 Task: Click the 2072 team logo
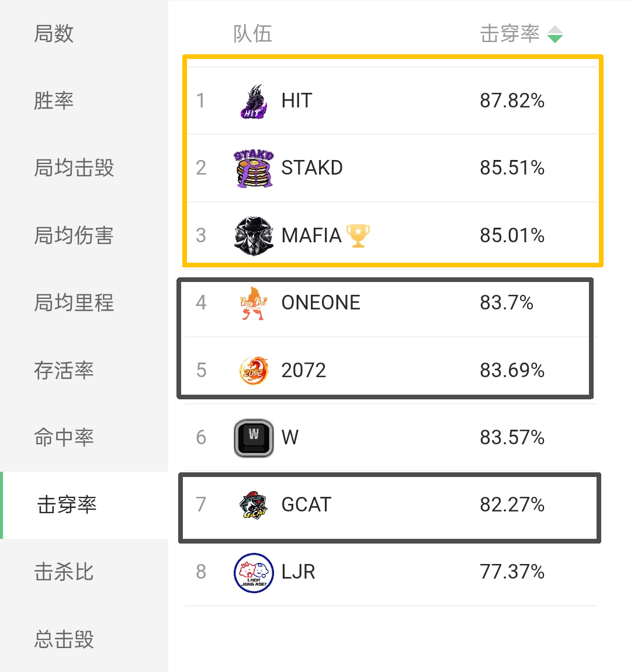point(254,370)
